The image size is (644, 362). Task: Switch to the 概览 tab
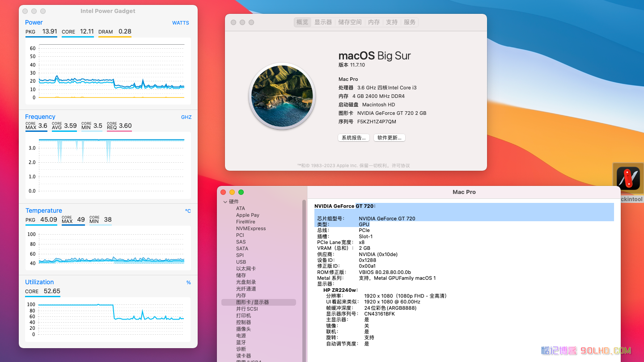[x=302, y=22]
